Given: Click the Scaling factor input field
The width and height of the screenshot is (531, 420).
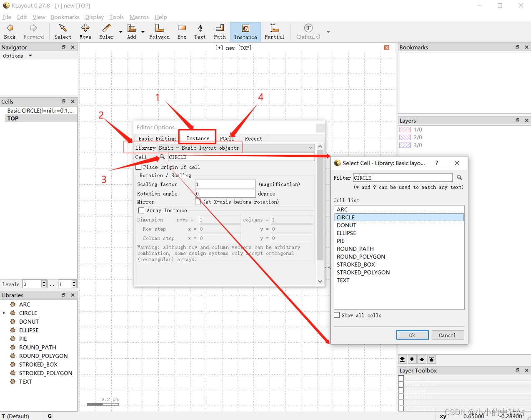Looking at the screenshot, I should click(x=225, y=184).
